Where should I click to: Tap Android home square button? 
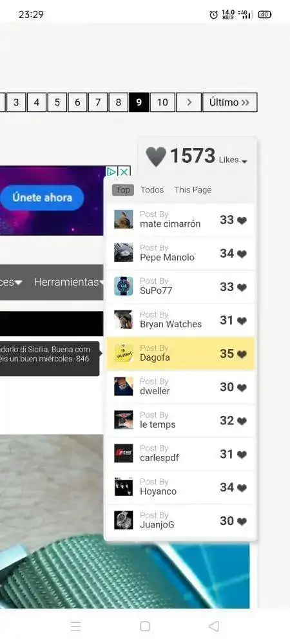(x=144, y=626)
